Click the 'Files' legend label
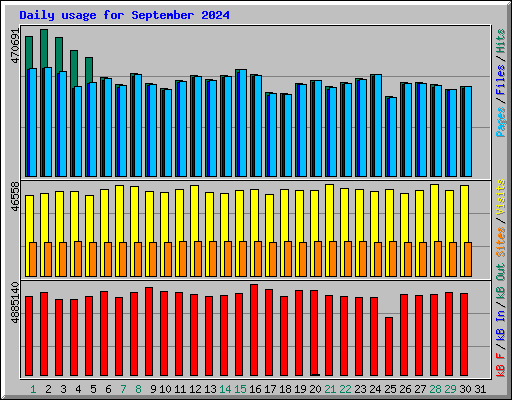This screenshot has height=400, width=512. pyautogui.click(x=500, y=80)
